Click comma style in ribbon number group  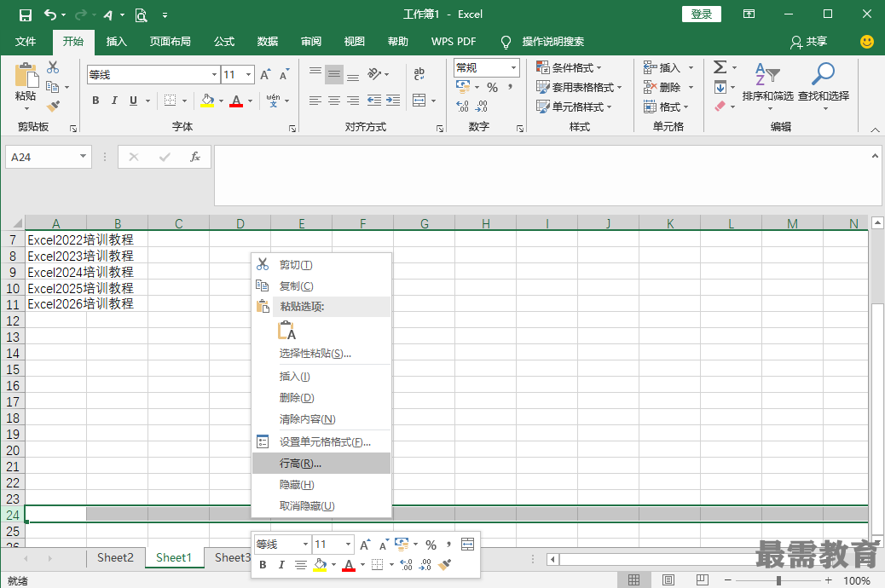click(x=510, y=87)
